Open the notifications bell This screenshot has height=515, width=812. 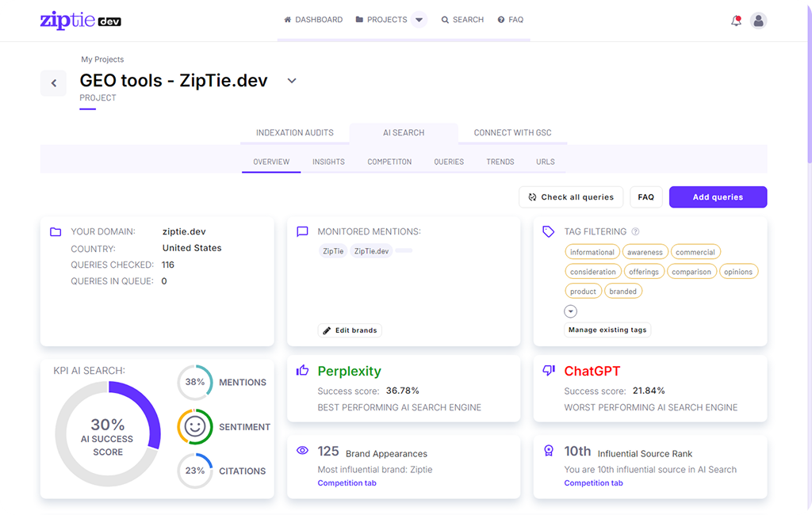pos(735,20)
